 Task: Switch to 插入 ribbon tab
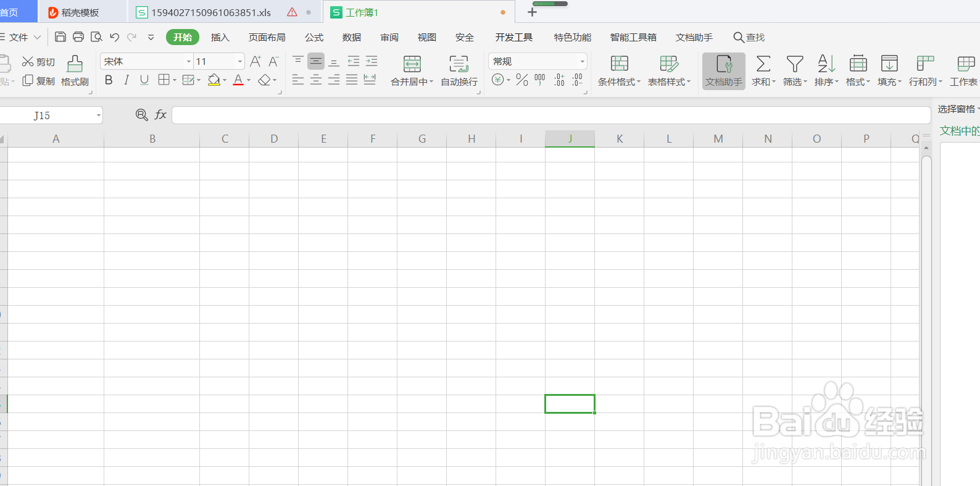pos(220,37)
